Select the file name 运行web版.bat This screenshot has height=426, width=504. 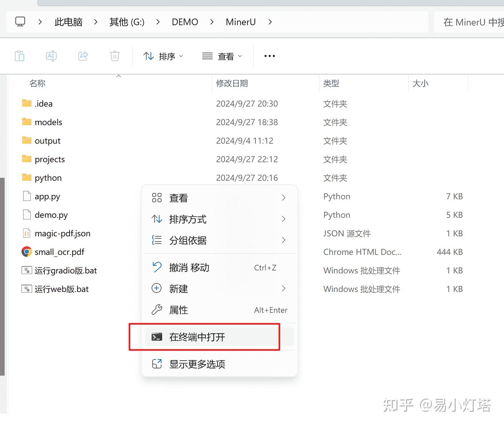(62, 289)
